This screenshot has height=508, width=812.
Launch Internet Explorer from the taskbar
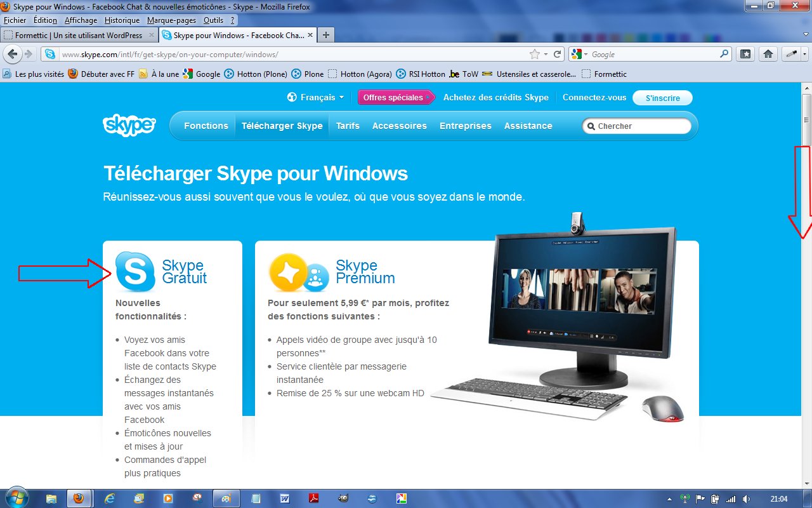tap(109, 498)
